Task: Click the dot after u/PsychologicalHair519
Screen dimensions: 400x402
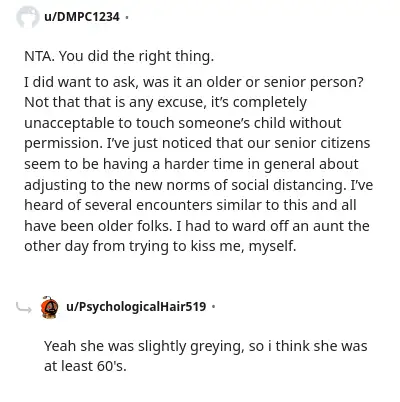Action: 213,306
